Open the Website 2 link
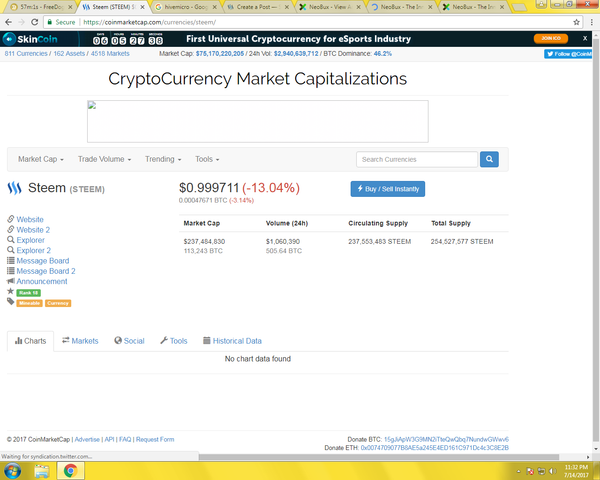The image size is (600, 480). (33, 230)
